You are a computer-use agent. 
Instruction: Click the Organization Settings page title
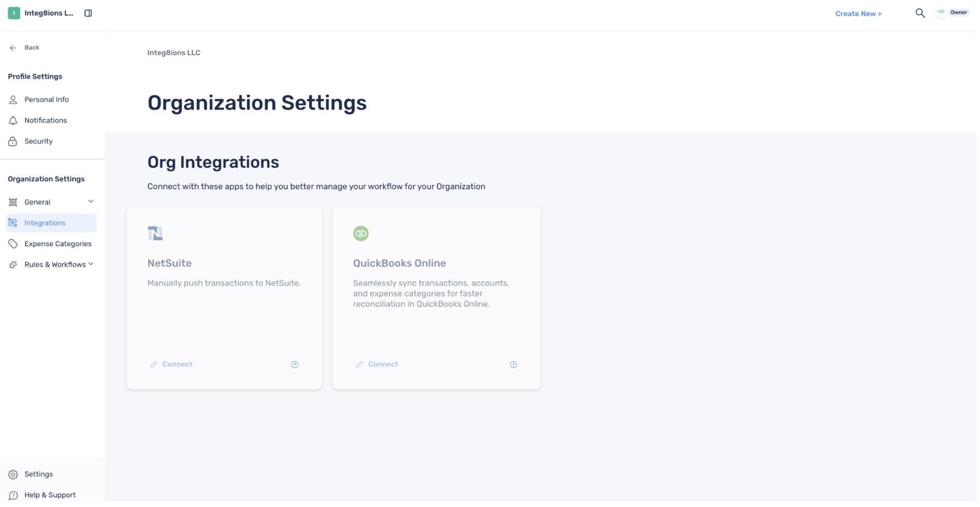point(257,103)
